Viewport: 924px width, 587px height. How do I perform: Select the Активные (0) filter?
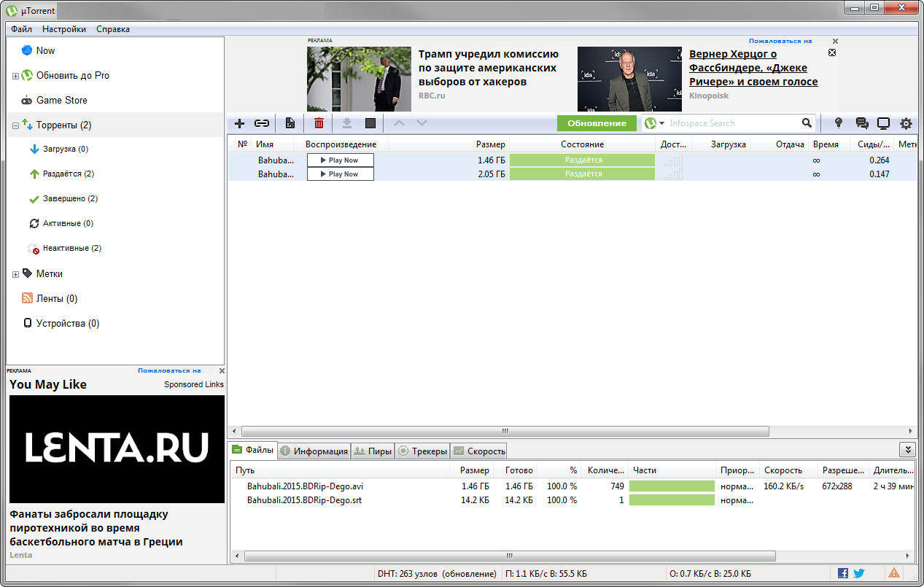tap(68, 223)
